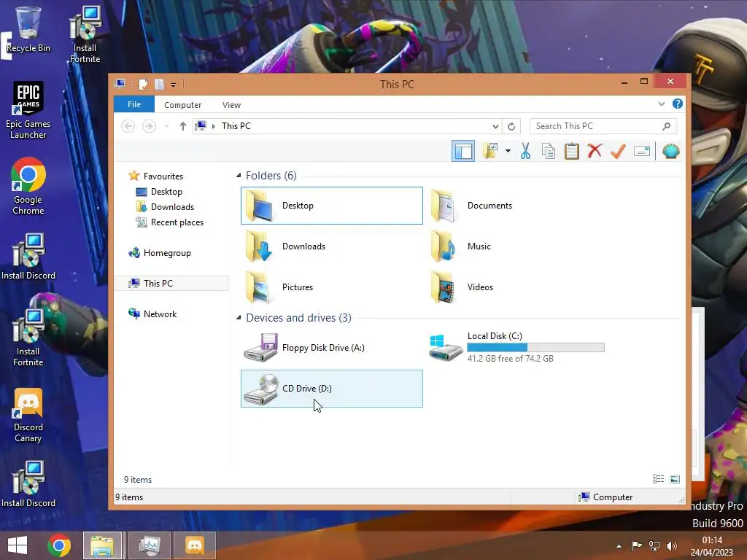Collapse the Folders (6) group
Screen dimensions: 747x560
(x=239, y=175)
